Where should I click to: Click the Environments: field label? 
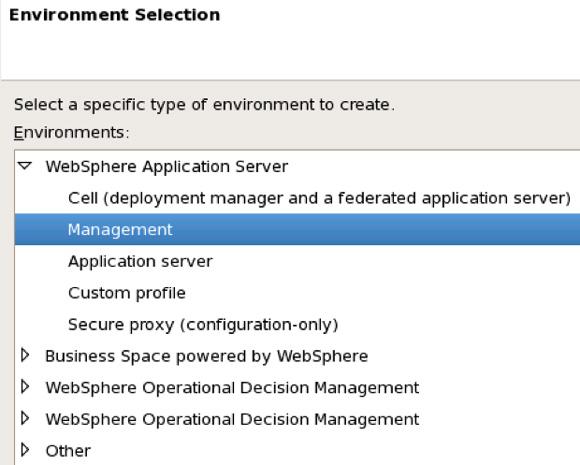click(72, 132)
